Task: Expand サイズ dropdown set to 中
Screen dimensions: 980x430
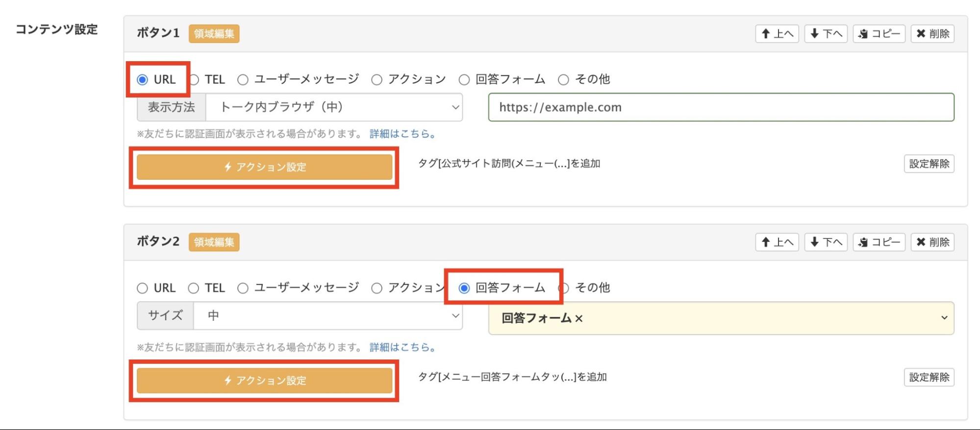Action: click(327, 316)
